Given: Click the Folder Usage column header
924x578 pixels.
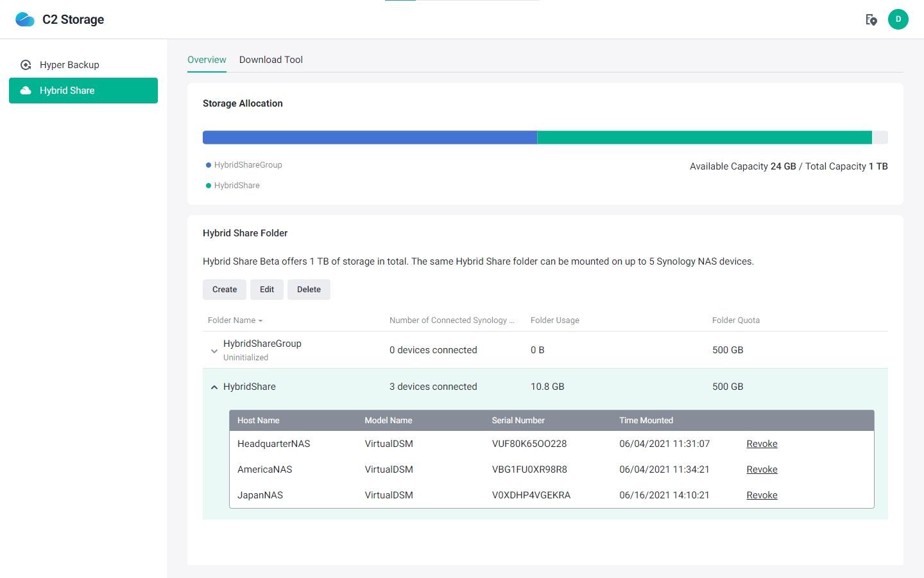Looking at the screenshot, I should [555, 320].
